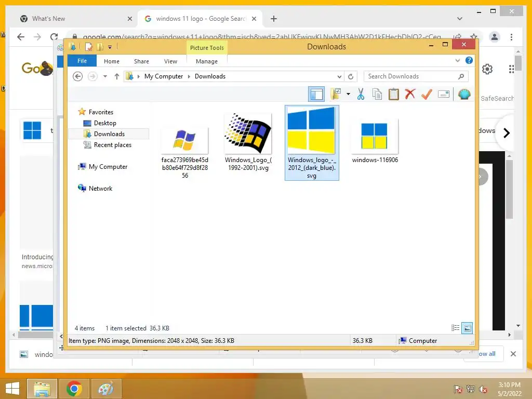This screenshot has height=399, width=532.
Task: Go back in Downloads Explorer window
Action: point(78,76)
